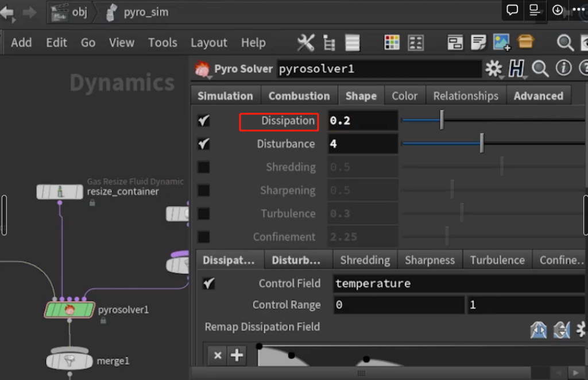Click the Dissipation slider handle
Viewport: 588px width, 380px height.
pyautogui.click(x=442, y=120)
